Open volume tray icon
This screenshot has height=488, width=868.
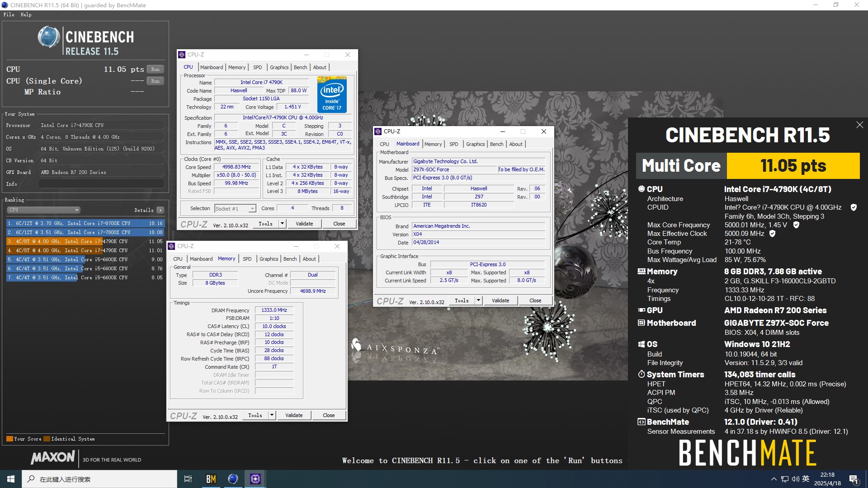(x=795, y=479)
